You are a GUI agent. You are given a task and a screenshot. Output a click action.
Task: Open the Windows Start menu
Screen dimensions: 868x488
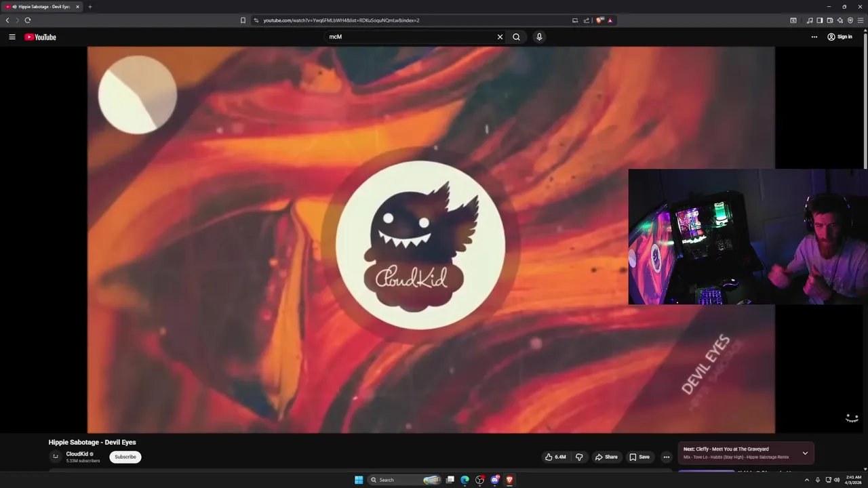pos(359,480)
